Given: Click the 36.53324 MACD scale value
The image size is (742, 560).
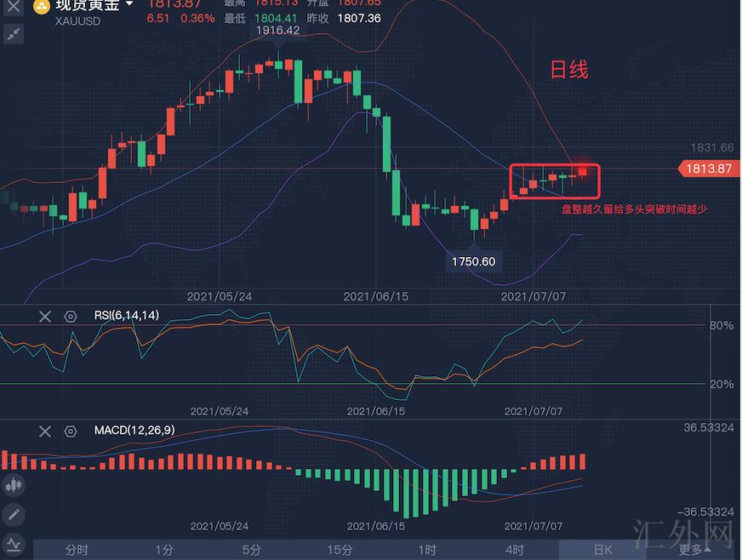Looking at the screenshot, I should (x=709, y=428).
